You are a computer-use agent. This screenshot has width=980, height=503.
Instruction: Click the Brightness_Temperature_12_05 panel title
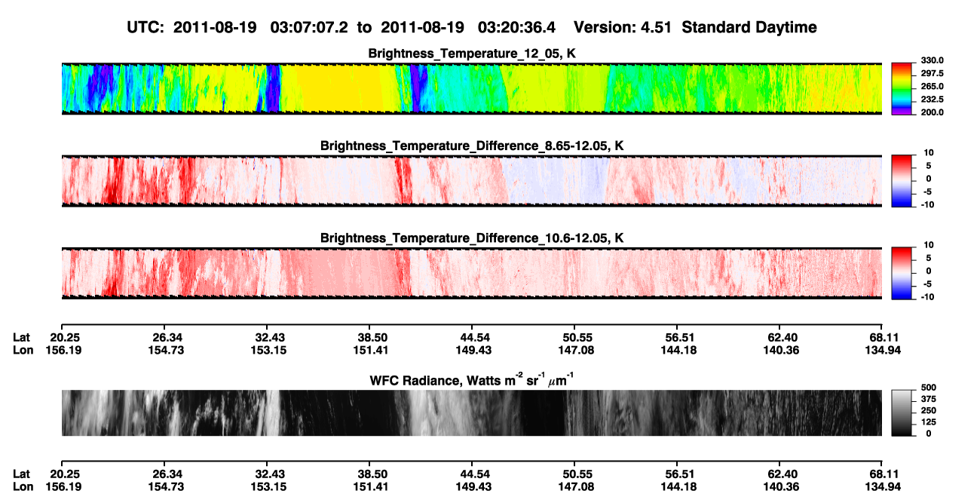(x=472, y=54)
